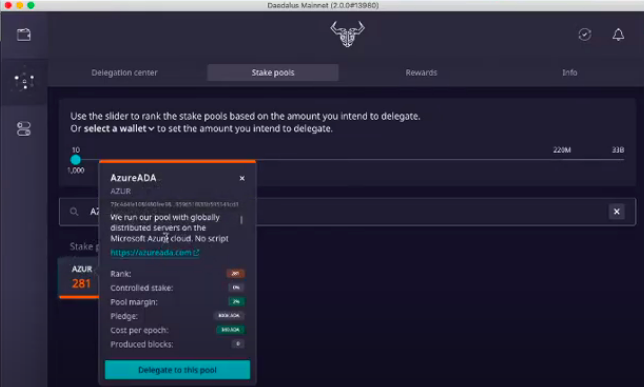644x387 pixels.
Task: Switch to the Delegation center tab
Action: [x=124, y=73]
